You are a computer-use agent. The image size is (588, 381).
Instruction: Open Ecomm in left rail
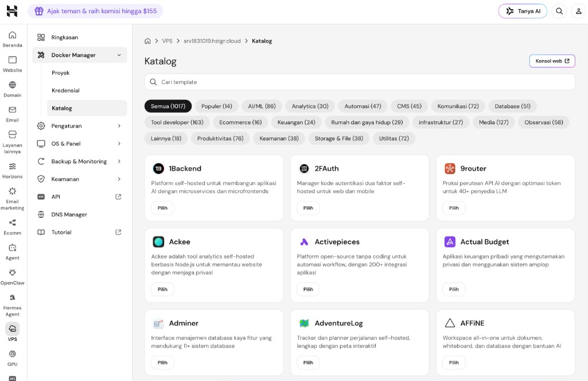click(13, 227)
